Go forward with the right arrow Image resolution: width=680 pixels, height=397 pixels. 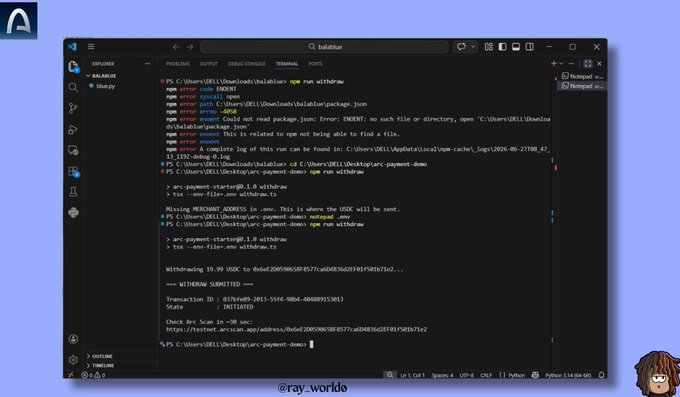tap(190, 47)
